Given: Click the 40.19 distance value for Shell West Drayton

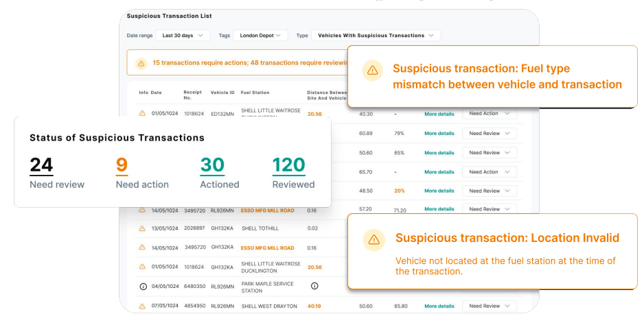Looking at the screenshot, I should pos(314,306).
